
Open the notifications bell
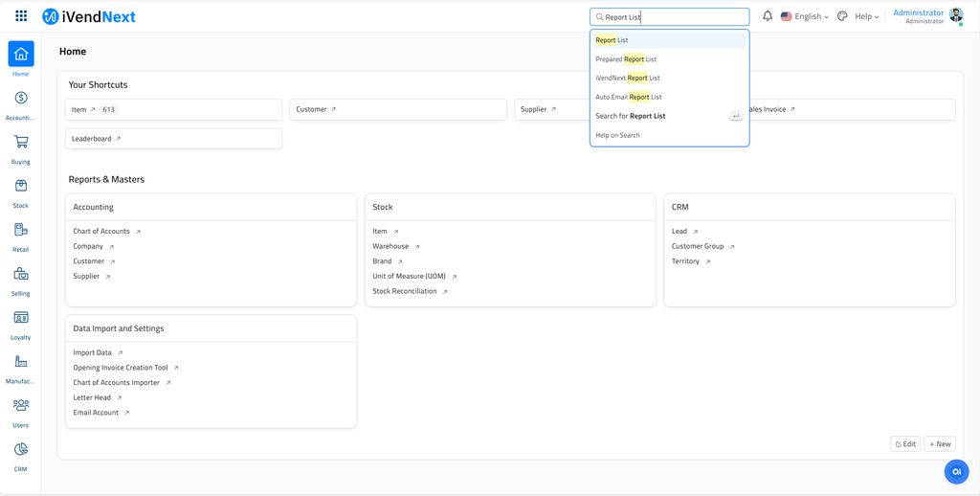pyautogui.click(x=768, y=16)
